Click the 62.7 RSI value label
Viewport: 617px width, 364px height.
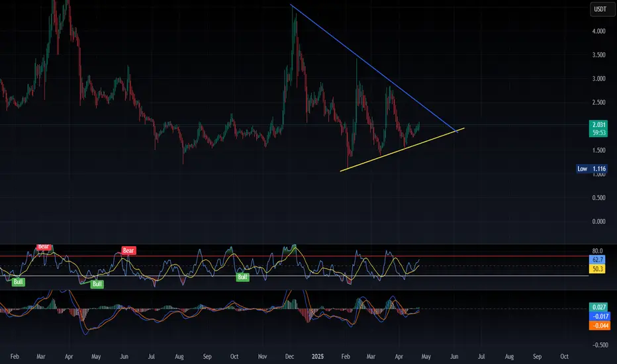pos(597,259)
